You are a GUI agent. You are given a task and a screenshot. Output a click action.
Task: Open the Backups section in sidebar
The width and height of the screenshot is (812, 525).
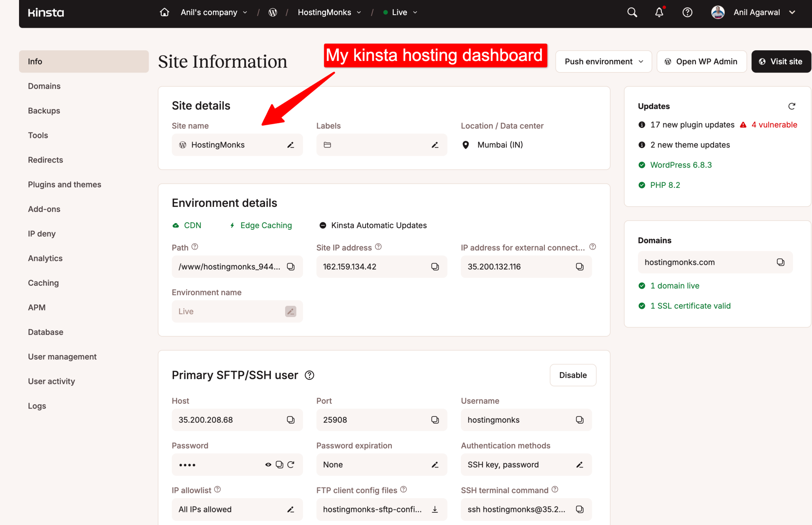pos(44,111)
